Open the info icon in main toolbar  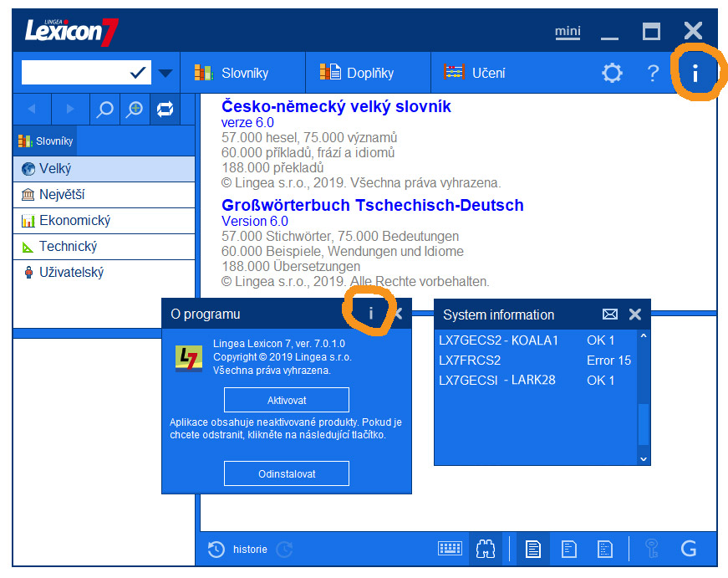[x=695, y=73]
